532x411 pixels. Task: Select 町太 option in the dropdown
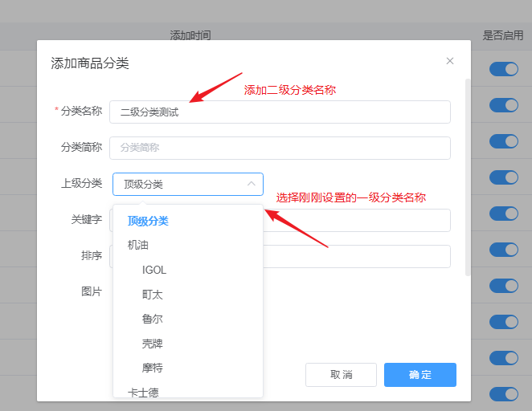[x=153, y=295]
